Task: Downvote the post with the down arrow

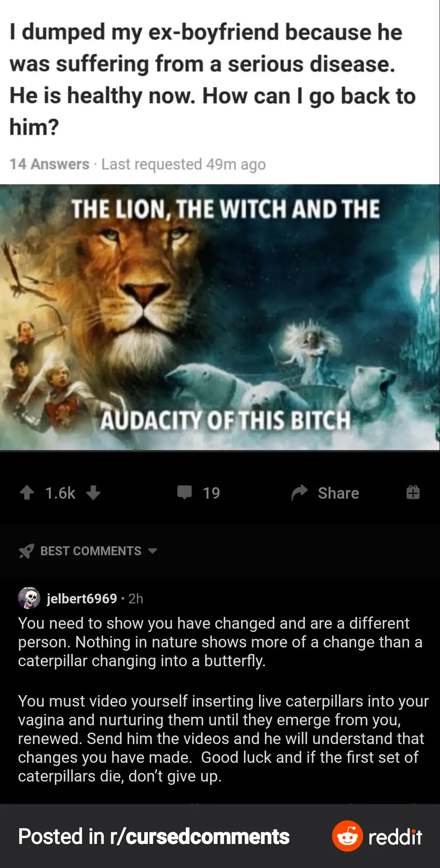Action: [93, 493]
